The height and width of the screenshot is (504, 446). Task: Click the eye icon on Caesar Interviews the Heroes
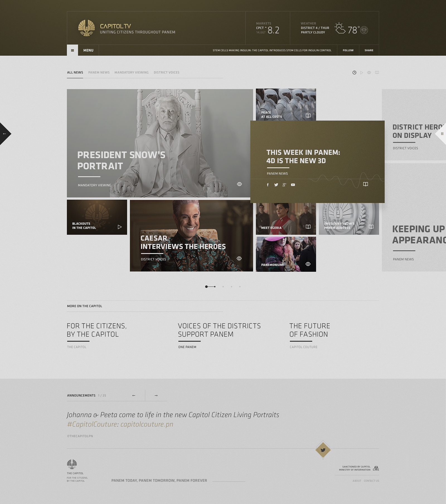coord(239,258)
